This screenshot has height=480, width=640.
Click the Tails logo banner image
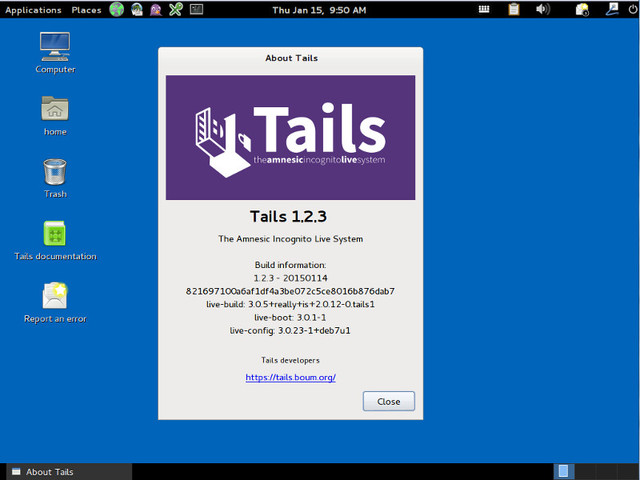tap(290, 138)
